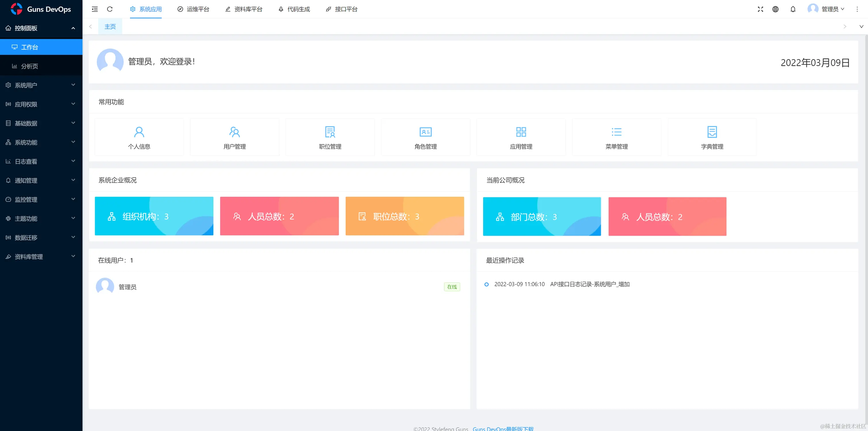Open the 管理员 user dropdown
The image size is (868, 431).
(x=829, y=9)
